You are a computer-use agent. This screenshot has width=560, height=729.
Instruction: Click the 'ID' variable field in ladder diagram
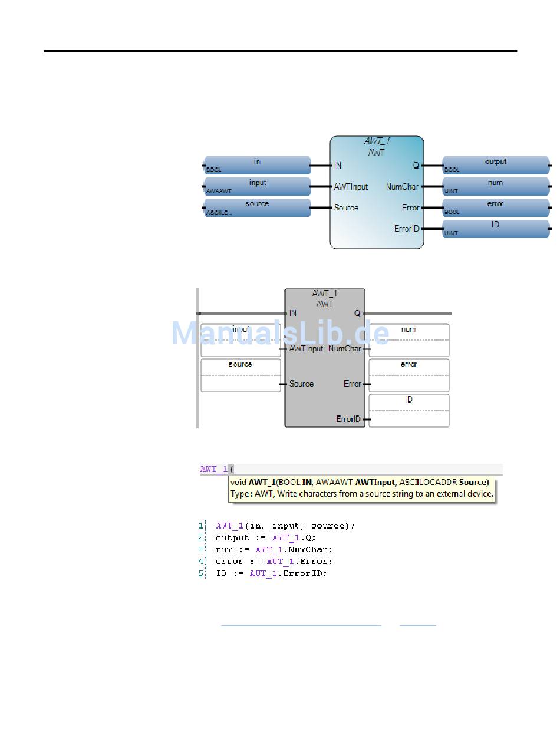click(x=409, y=411)
